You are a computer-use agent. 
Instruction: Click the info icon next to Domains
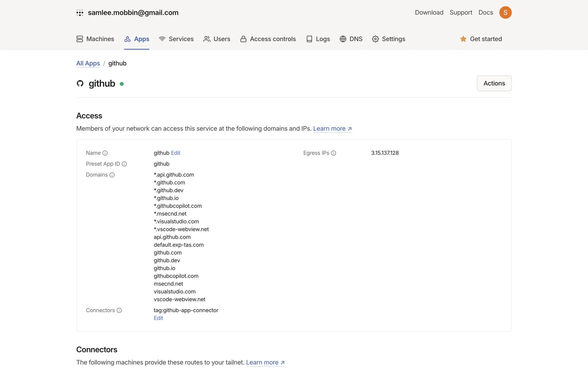[112, 175]
